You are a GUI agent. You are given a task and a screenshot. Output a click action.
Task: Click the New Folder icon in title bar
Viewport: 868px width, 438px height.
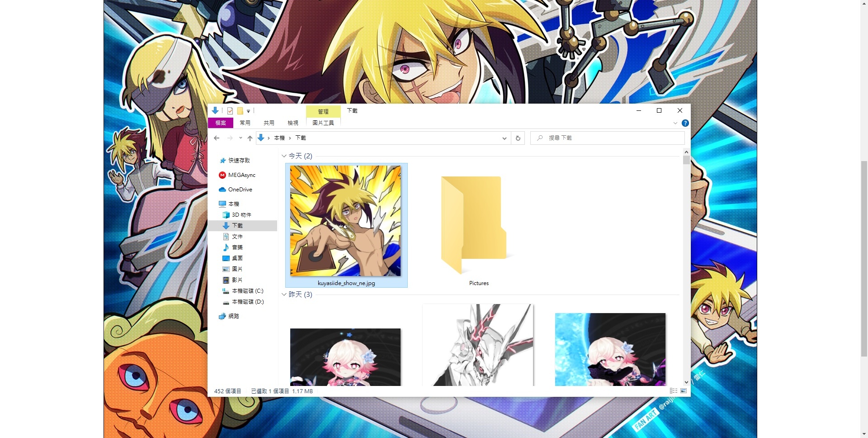[x=240, y=111]
